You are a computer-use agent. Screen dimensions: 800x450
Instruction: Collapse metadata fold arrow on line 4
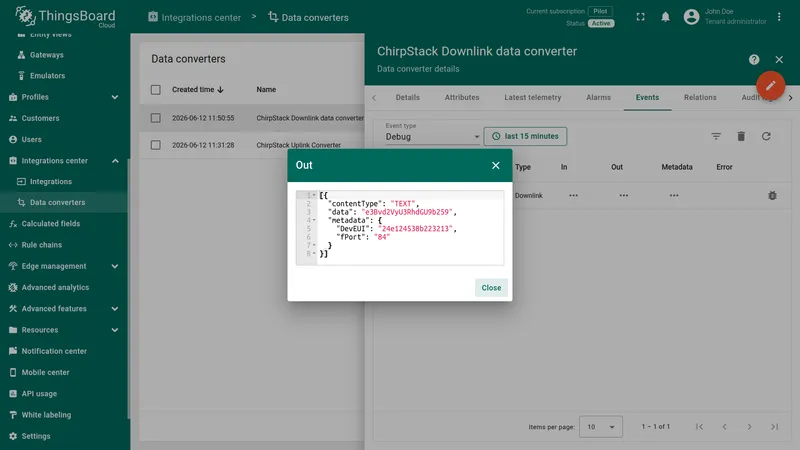314,220
